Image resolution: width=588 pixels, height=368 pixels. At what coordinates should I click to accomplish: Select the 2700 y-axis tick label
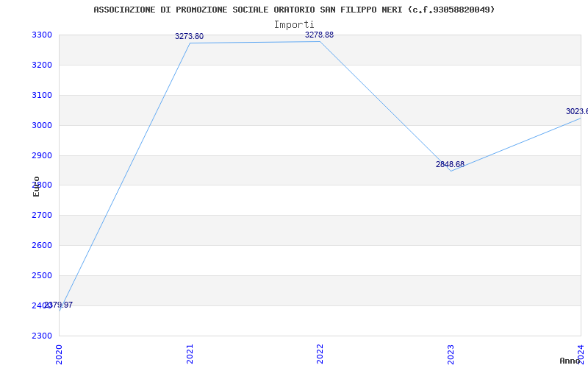click(42, 216)
